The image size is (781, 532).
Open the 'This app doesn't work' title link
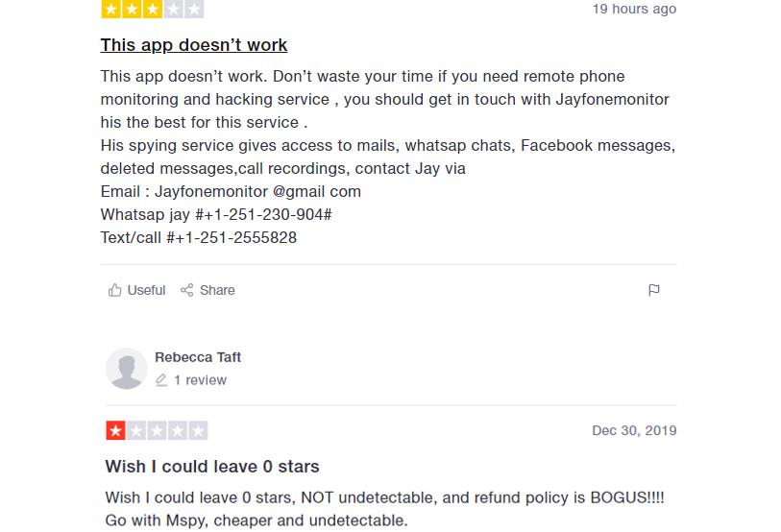(x=194, y=45)
